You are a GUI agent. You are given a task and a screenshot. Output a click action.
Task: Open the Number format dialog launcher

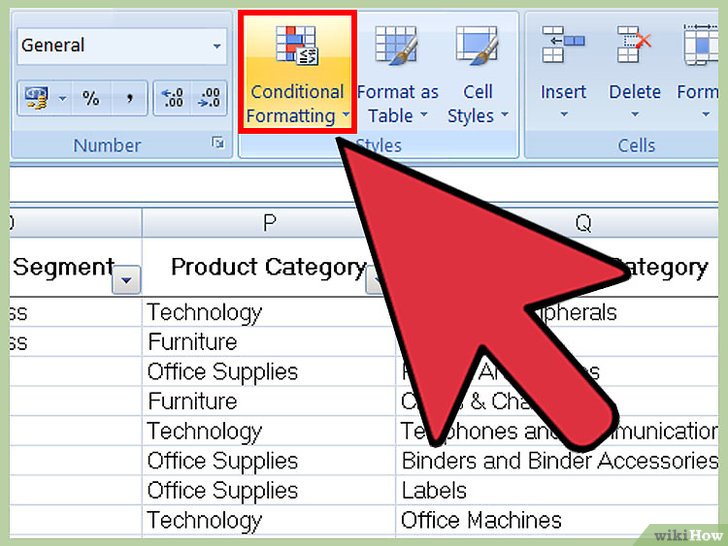217,143
